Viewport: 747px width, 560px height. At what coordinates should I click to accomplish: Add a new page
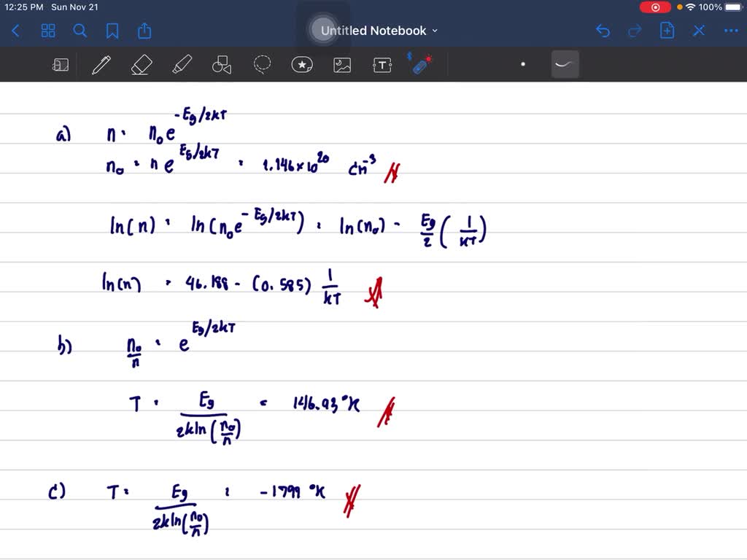coord(667,31)
